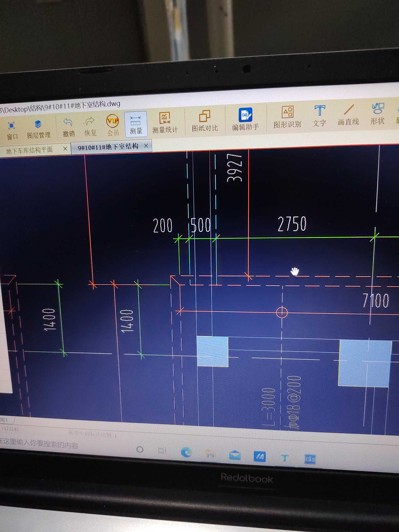Click the 200 dimension text
The image size is (399, 532).
point(163,225)
